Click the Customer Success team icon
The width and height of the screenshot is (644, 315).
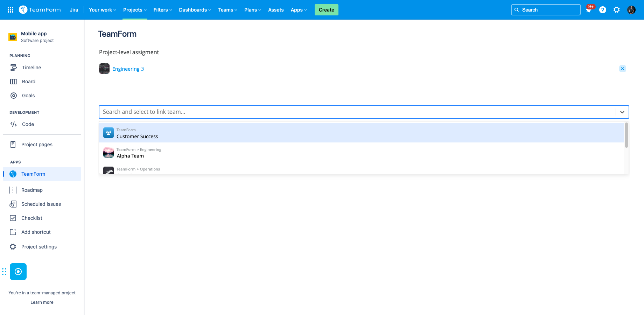click(x=108, y=133)
